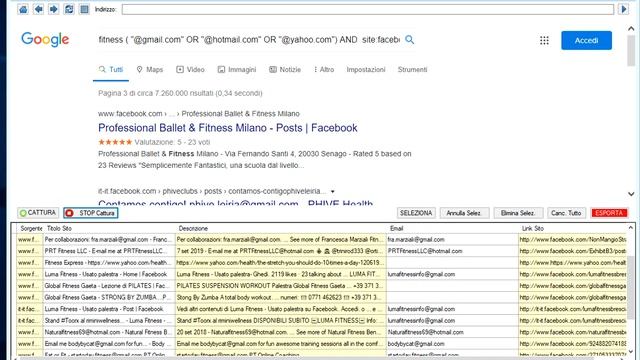Switch to the Immagini tab
This screenshot has width=640, height=360.
coord(237,70)
